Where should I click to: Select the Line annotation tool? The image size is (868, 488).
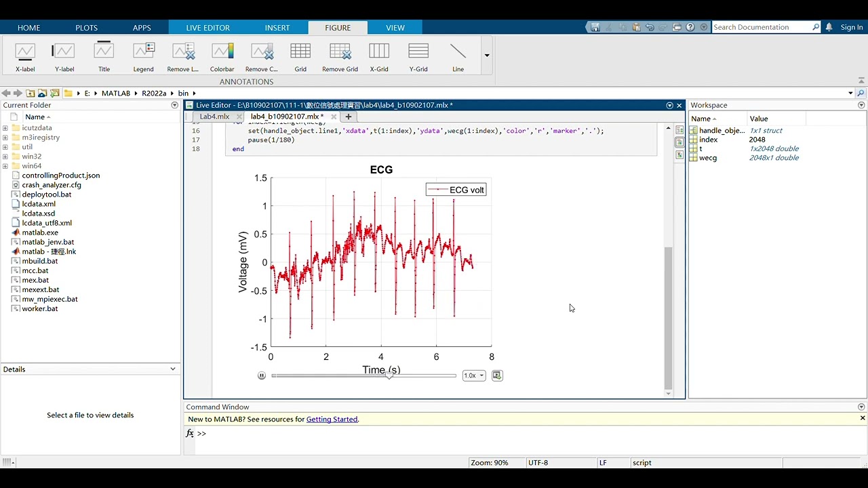(458, 57)
